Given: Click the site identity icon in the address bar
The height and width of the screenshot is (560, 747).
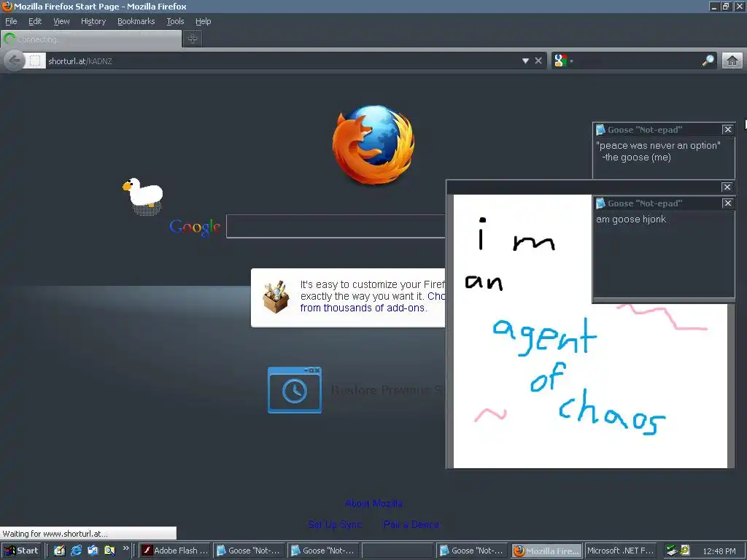Looking at the screenshot, I should (x=35, y=61).
